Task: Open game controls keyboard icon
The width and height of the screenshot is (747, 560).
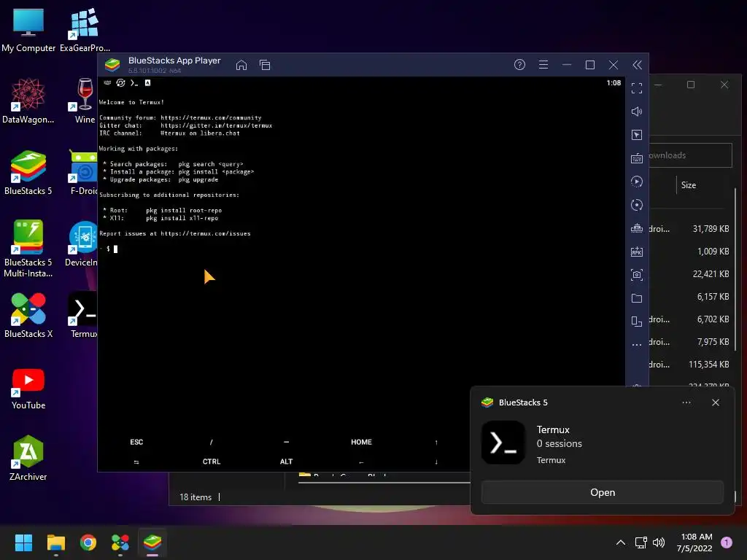Action: 637,158
